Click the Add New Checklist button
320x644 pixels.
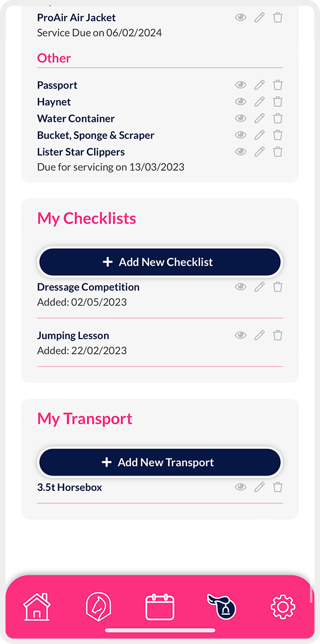160,262
